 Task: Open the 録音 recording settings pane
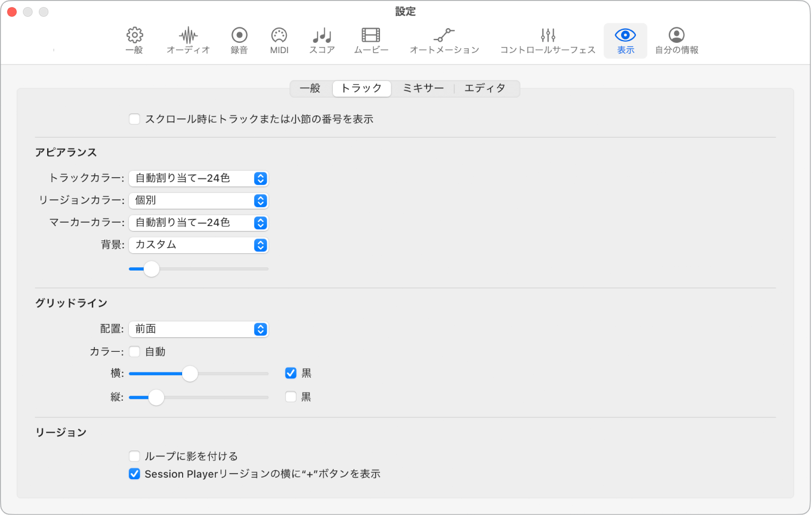[239, 41]
